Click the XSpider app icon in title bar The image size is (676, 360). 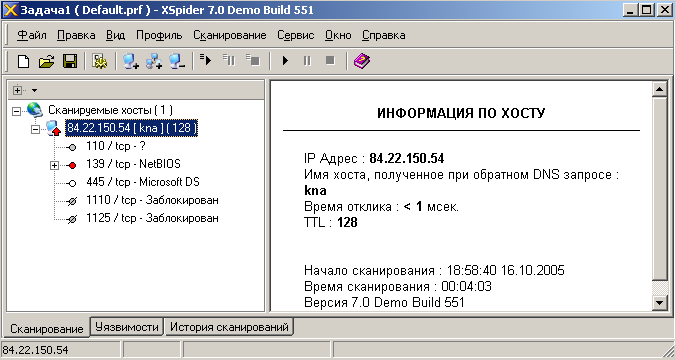10,9
